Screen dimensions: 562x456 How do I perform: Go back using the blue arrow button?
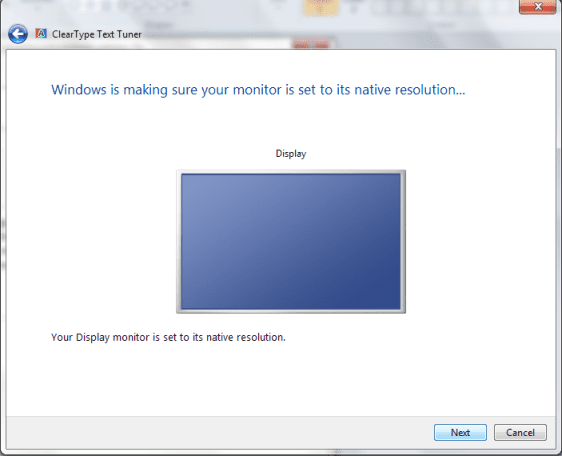point(18,34)
